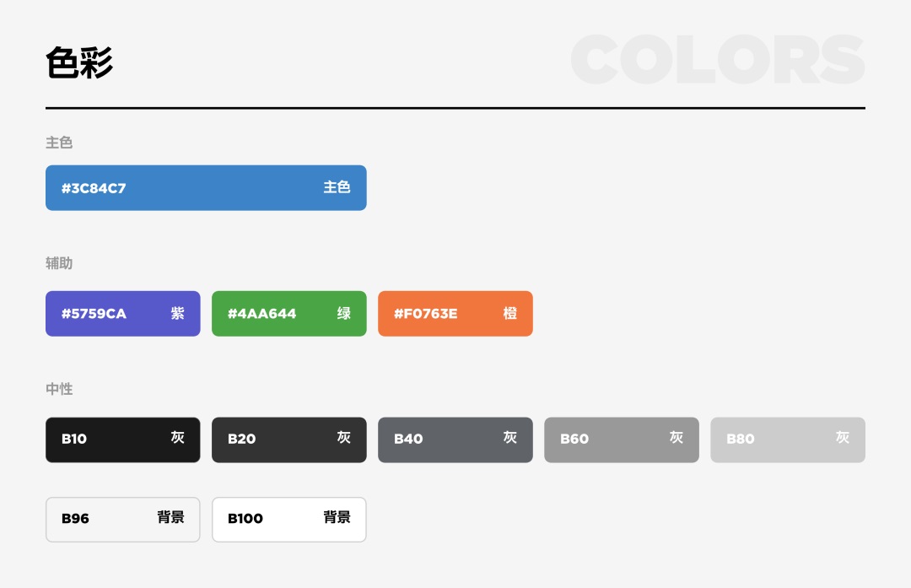Click the B96 背景 background swatch

123,520
